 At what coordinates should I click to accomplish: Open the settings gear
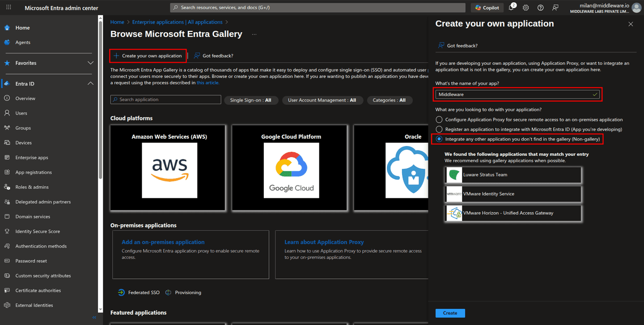tap(525, 7)
